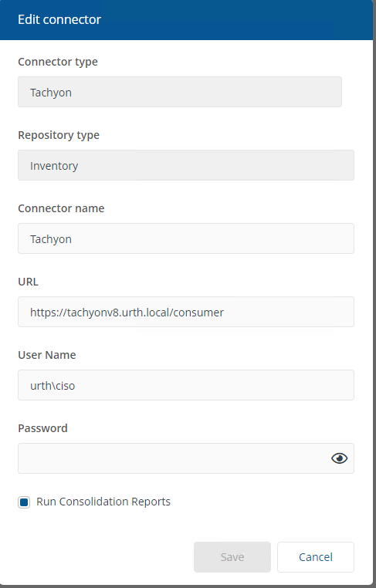Viewport: 376px width, 588px height.
Task: Click the Connector name label
Action: pyautogui.click(x=61, y=208)
